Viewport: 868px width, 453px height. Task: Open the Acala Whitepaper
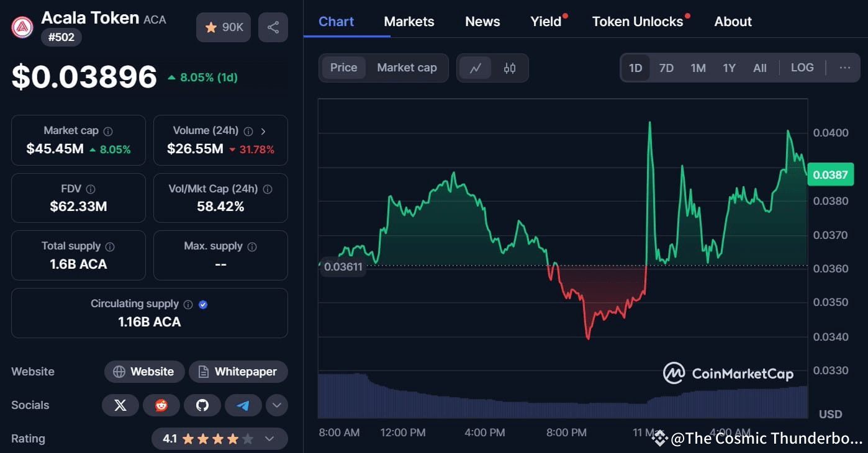click(238, 371)
